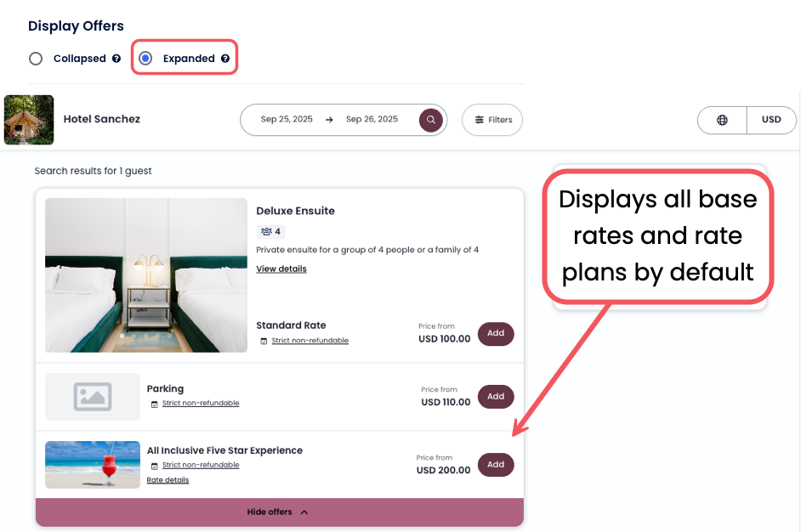Image resolution: width=801 pixels, height=532 pixels.
Task: Open help icon next to Collapsed
Action: 116,59
